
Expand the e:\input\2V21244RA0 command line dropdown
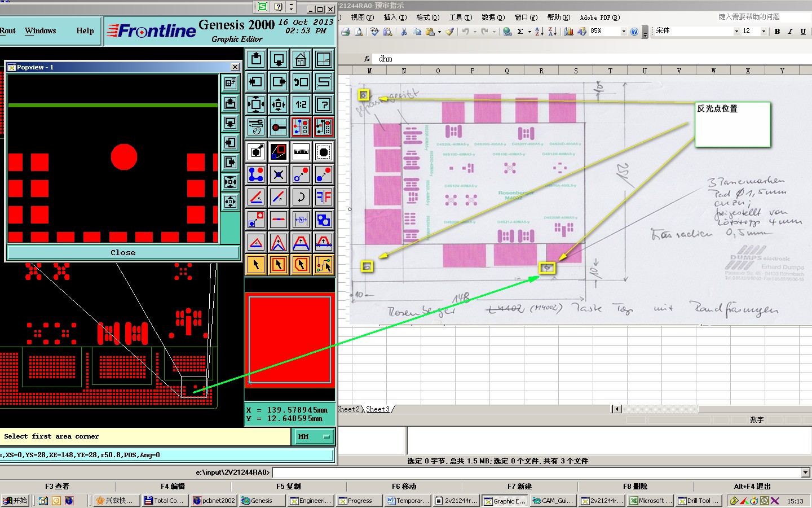tap(806, 472)
